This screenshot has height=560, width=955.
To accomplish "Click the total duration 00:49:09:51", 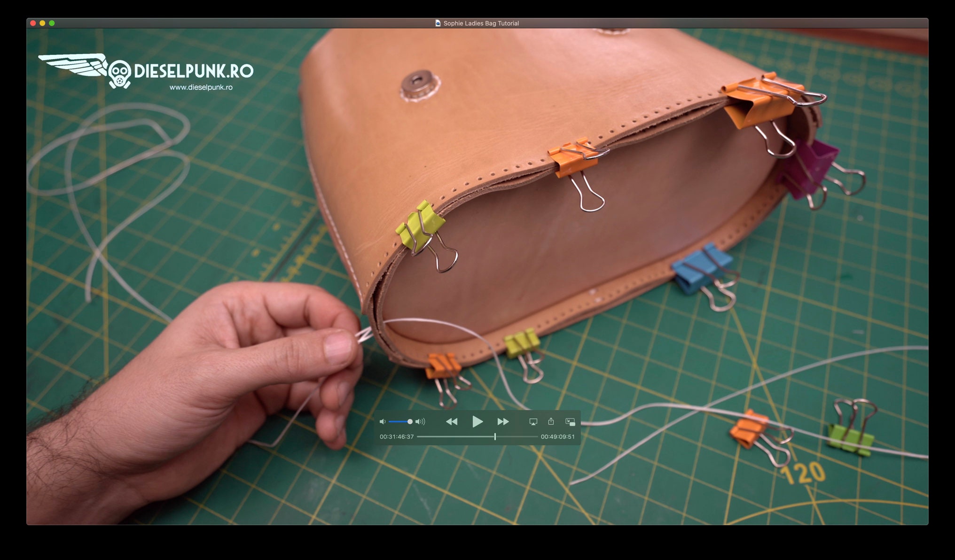I will pyautogui.click(x=557, y=436).
